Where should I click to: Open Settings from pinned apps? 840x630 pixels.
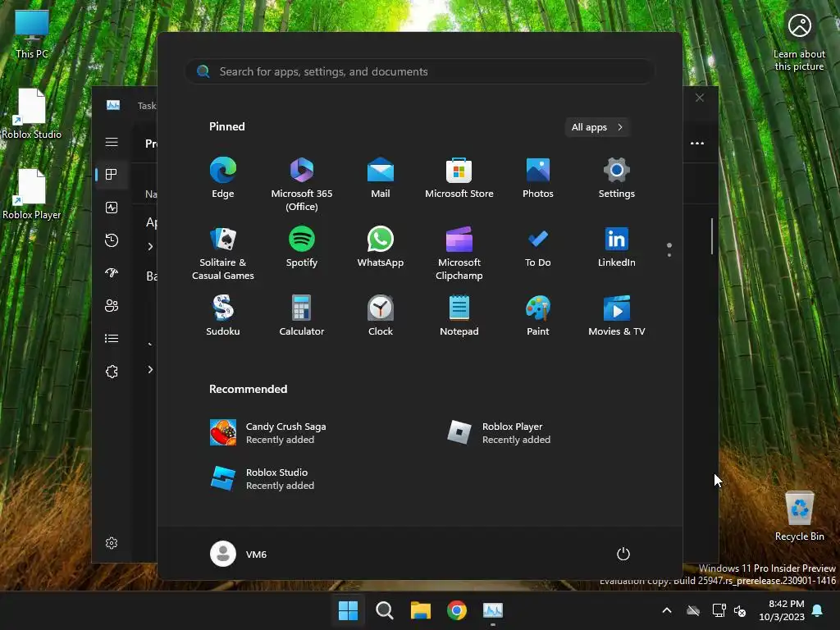[x=617, y=178]
